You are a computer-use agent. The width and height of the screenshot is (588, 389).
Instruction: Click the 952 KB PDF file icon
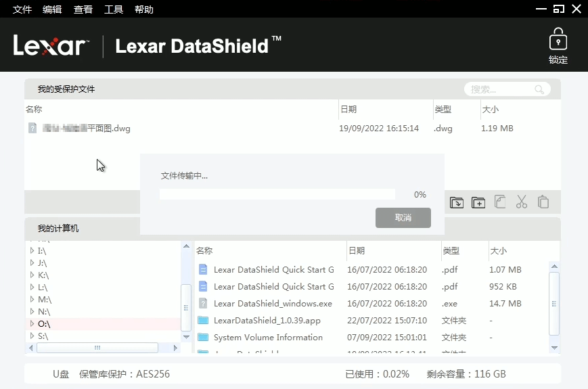[203, 286]
